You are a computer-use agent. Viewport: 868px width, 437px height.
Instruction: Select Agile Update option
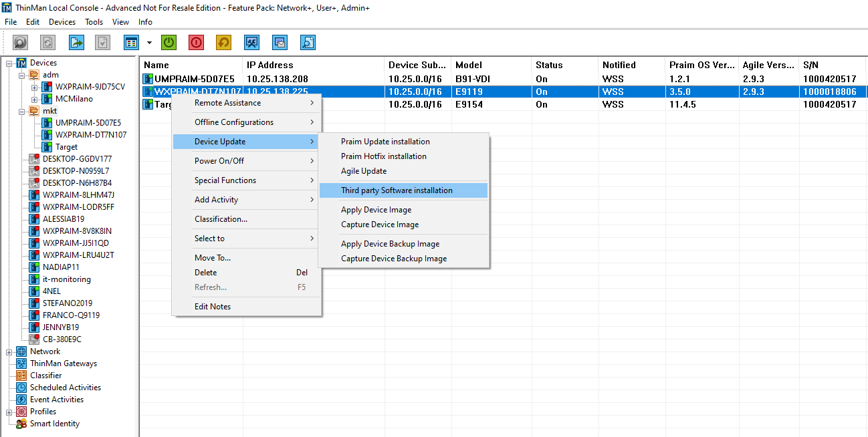pyautogui.click(x=404, y=171)
